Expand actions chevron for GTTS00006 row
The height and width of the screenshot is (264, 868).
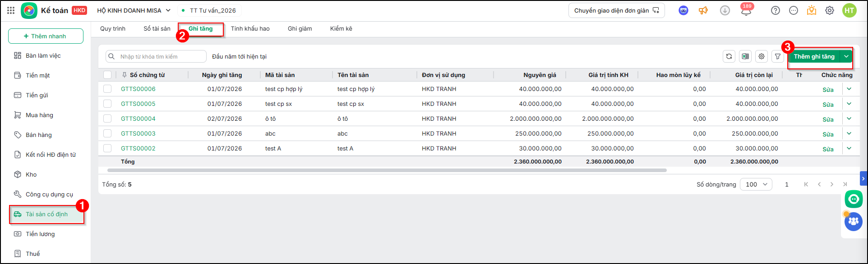coord(849,89)
